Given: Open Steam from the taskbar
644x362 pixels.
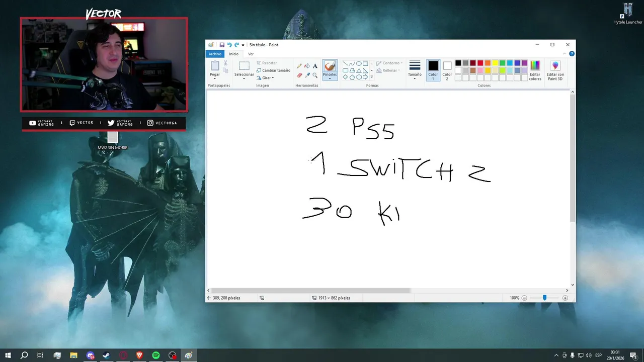Looking at the screenshot, I should click(x=107, y=355).
